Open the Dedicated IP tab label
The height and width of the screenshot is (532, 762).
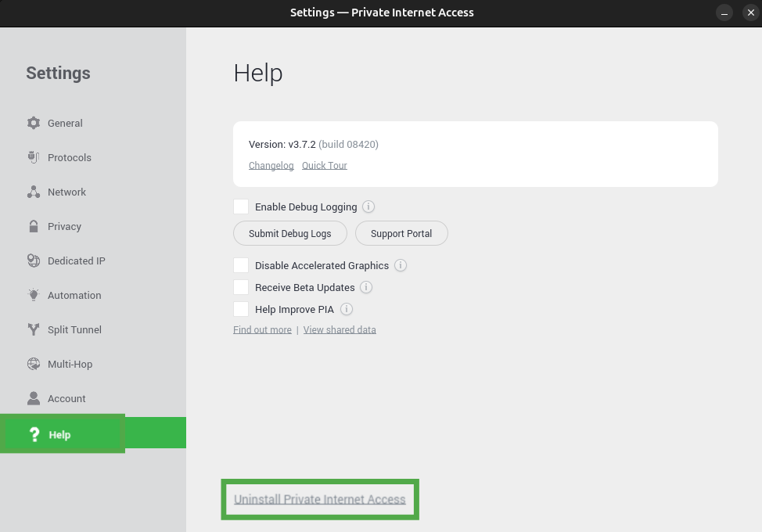(x=77, y=261)
